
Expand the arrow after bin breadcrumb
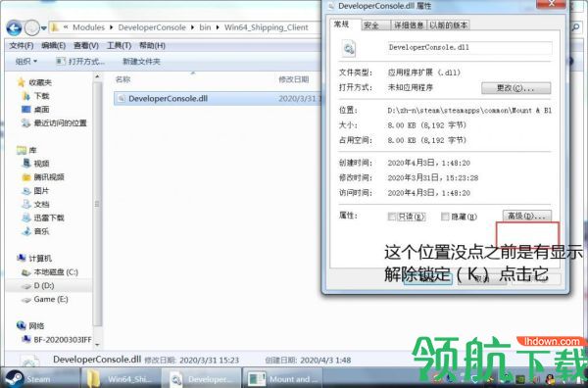218,27
